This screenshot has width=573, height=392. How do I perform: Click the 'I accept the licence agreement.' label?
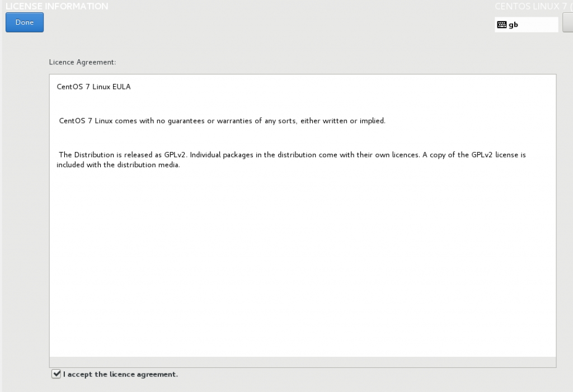click(120, 374)
